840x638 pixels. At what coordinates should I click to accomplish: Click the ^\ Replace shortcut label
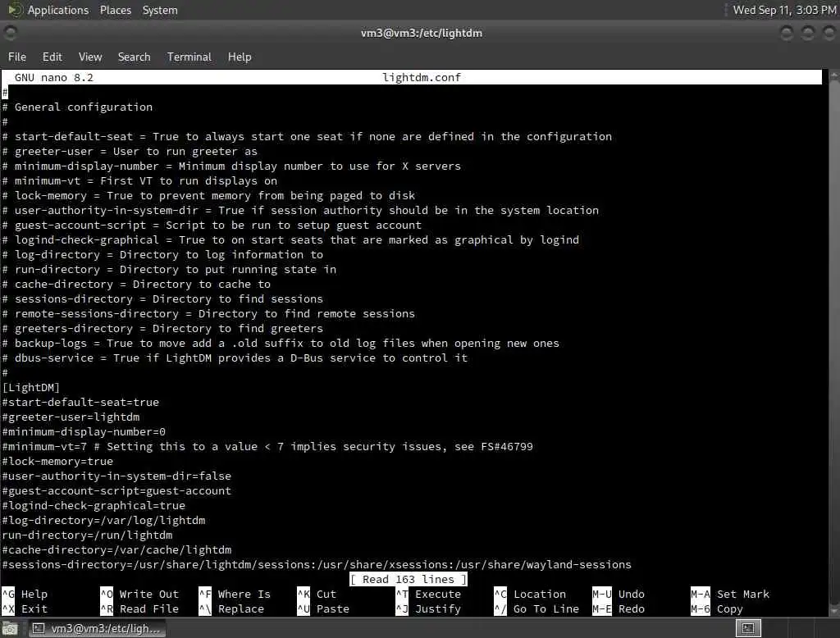[231, 609]
